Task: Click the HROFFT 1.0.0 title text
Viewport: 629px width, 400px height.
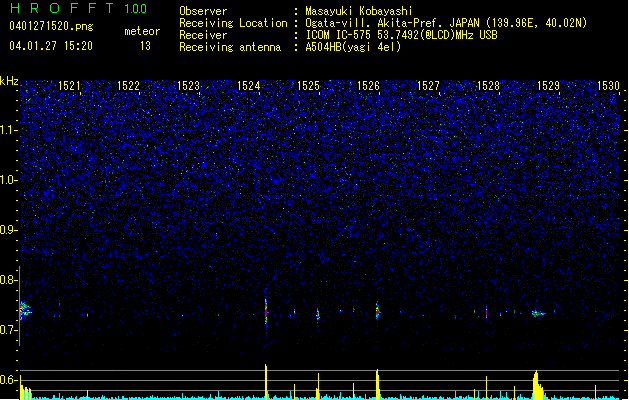Action: click(x=78, y=8)
